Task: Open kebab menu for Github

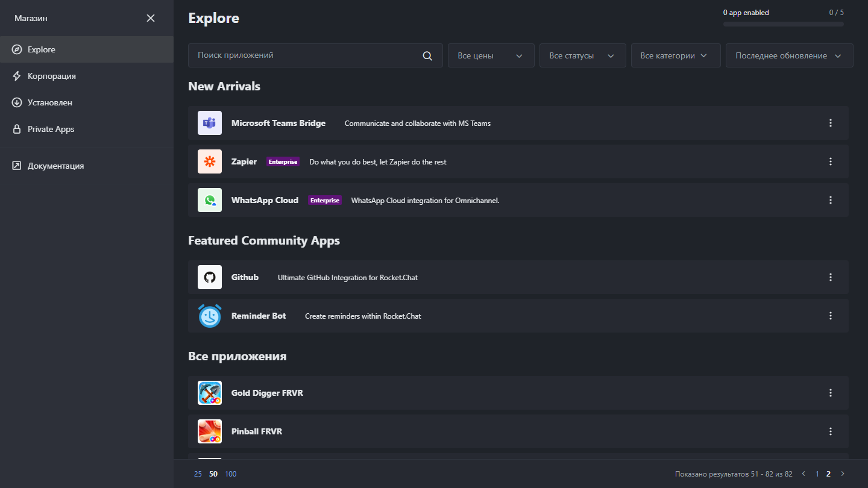Action: pos(831,277)
